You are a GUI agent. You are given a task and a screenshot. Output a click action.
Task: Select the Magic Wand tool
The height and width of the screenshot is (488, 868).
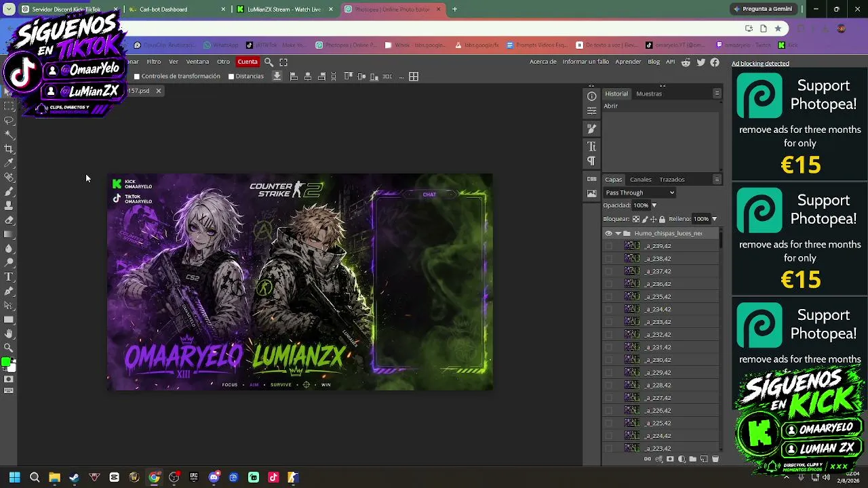(9, 135)
